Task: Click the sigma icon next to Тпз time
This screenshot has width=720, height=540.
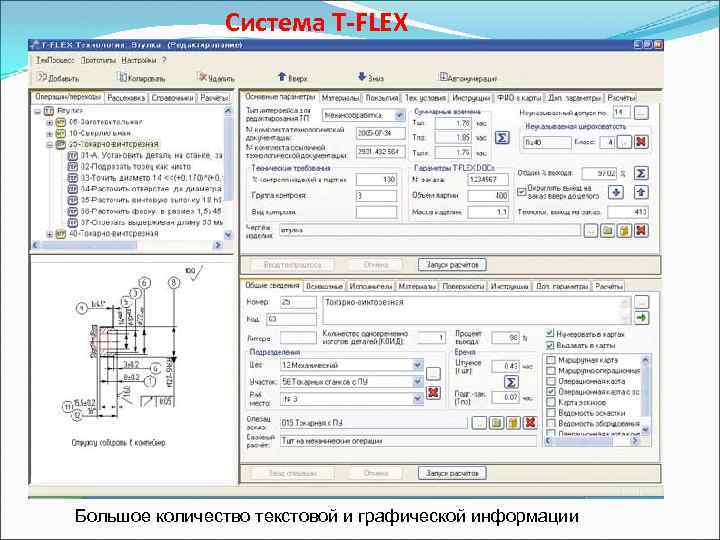Action: click(502, 137)
